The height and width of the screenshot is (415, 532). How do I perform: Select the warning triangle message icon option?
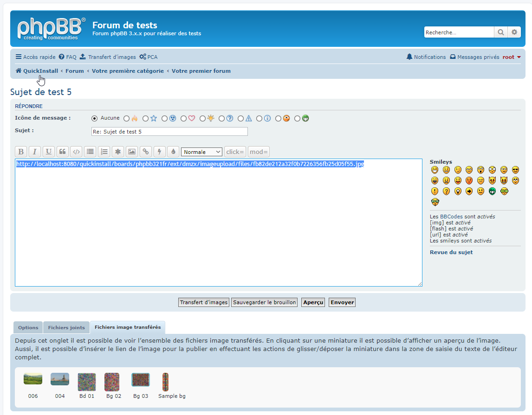[x=240, y=119]
